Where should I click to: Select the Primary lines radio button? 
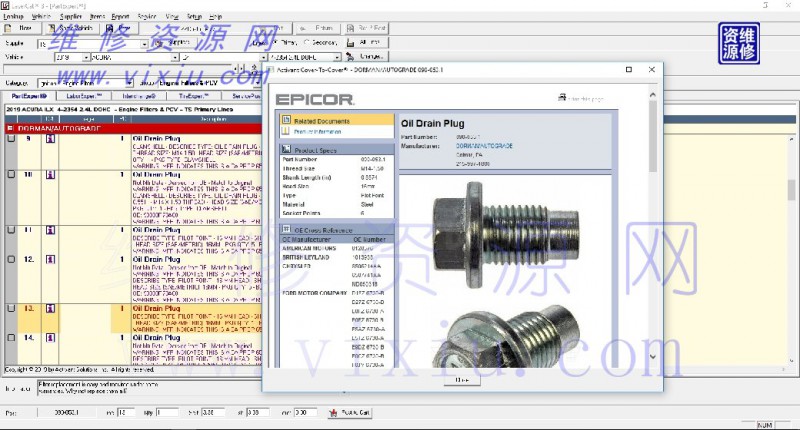pyautogui.click(x=276, y=43)
